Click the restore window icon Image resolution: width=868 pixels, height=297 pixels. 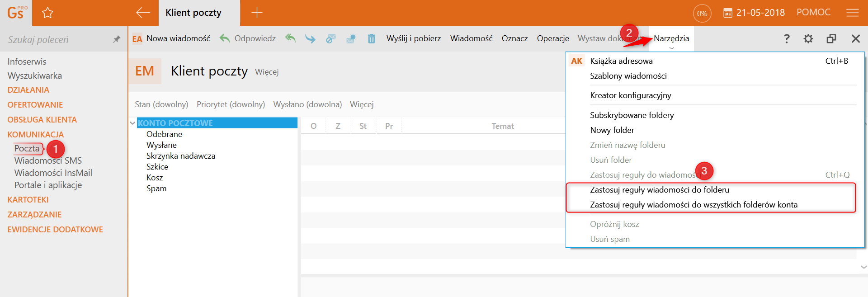(x=831, y=38)
